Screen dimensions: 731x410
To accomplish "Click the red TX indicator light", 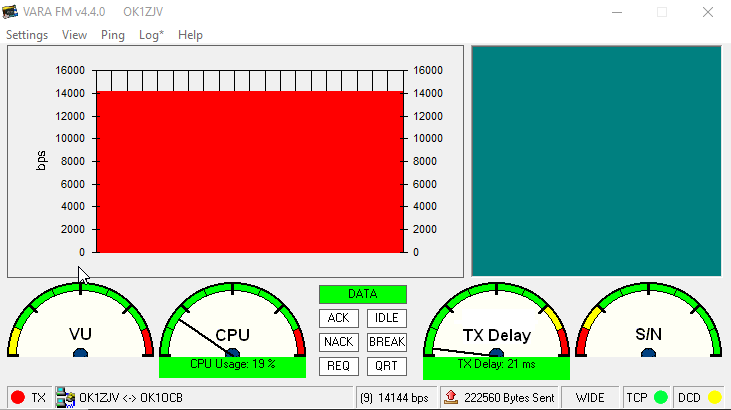I will click(x=17, y=397).
